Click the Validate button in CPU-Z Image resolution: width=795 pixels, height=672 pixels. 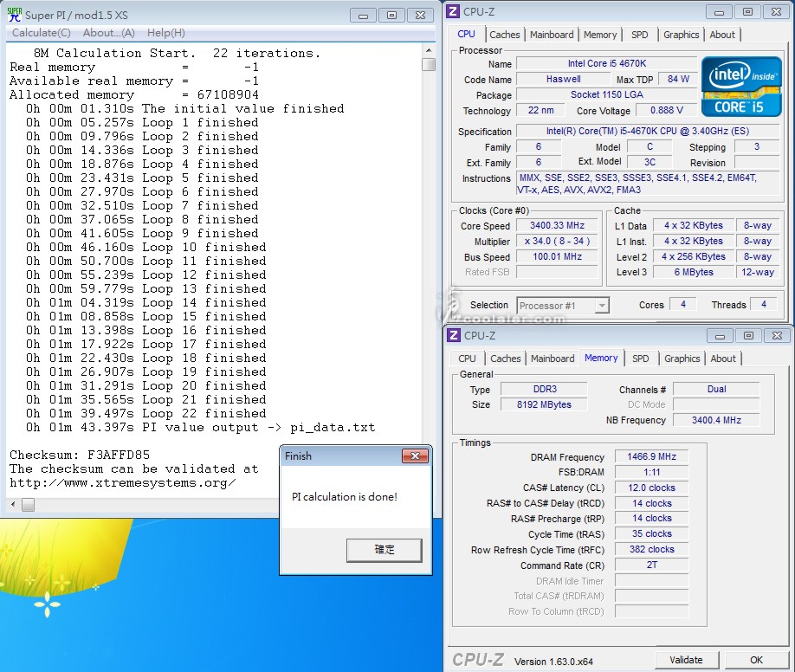[x=686, y=660]
